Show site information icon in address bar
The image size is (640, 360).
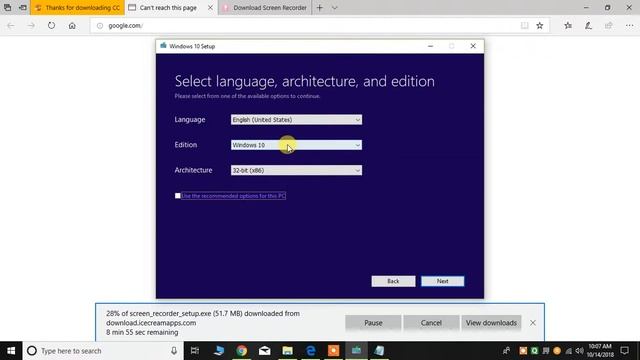click(x=100, y=25)
